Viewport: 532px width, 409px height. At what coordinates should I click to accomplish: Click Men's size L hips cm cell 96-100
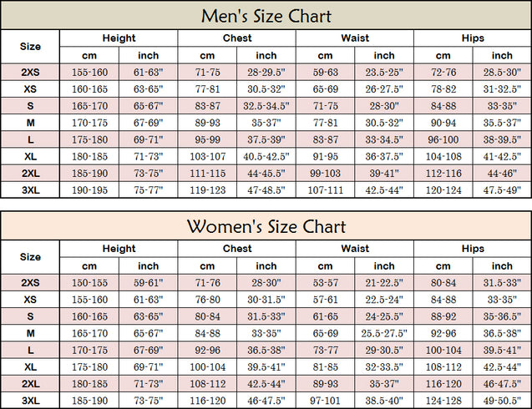pos(443,139)
